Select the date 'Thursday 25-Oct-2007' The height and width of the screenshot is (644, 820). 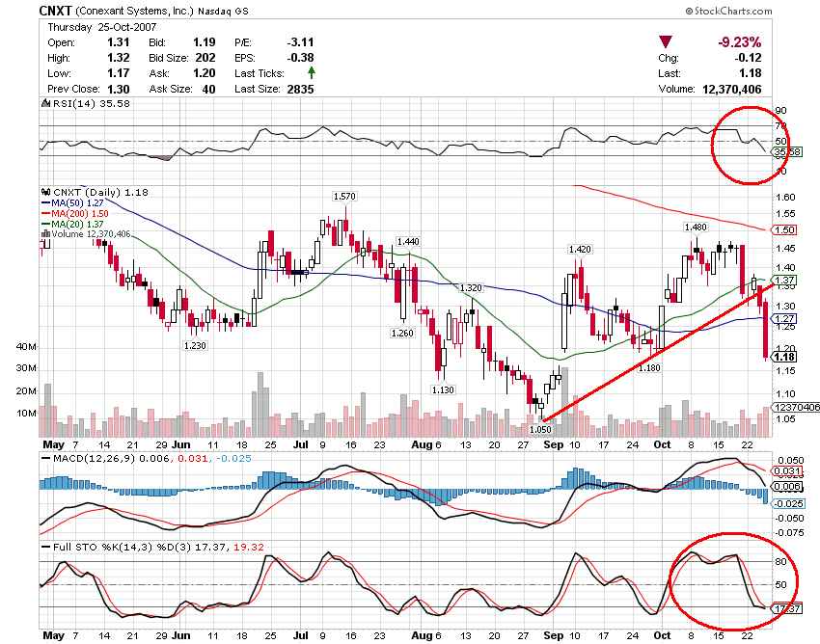(102, 27)
